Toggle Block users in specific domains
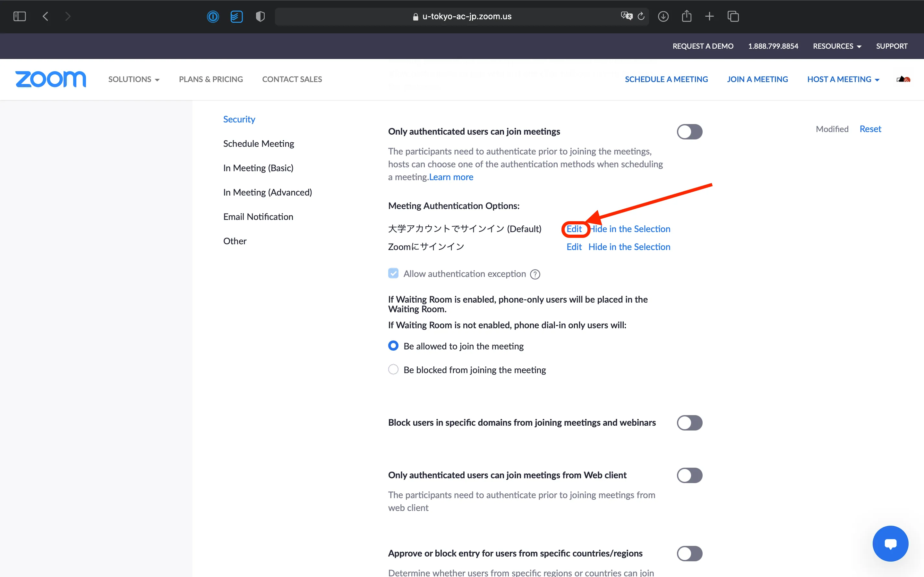Image resolution: width=924 pixels, height=577 pixels. point(689,423)
